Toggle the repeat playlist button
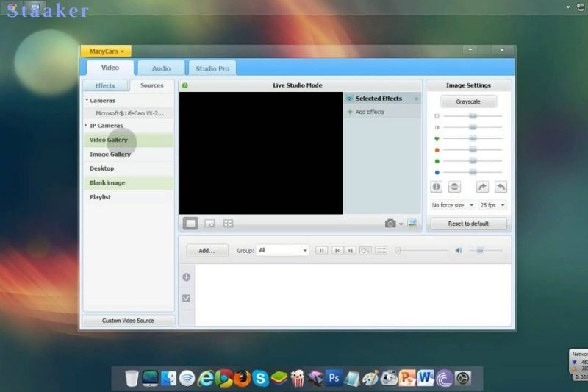588x392 pixels. point(365,250)
